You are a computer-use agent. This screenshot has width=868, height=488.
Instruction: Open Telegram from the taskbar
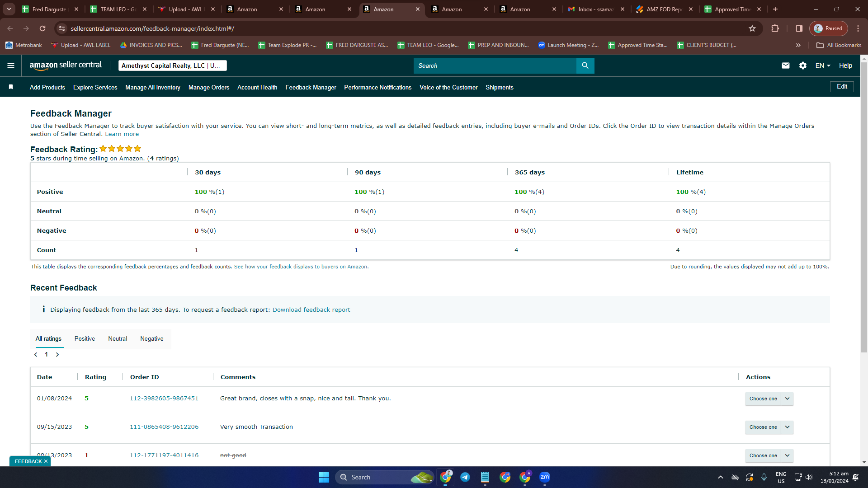pyautogui.click(x=465, y=477)
